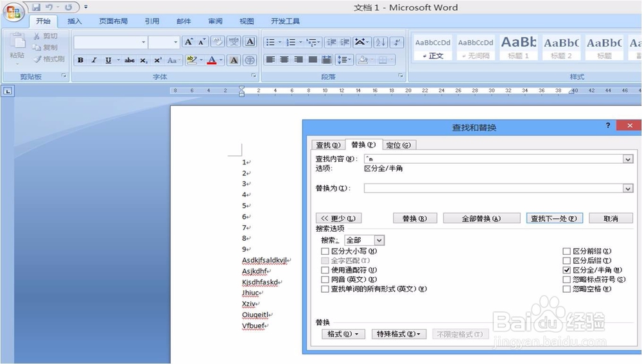642x364 pixels.
Task: Apply superscript formatting
Action: [158, 60]
